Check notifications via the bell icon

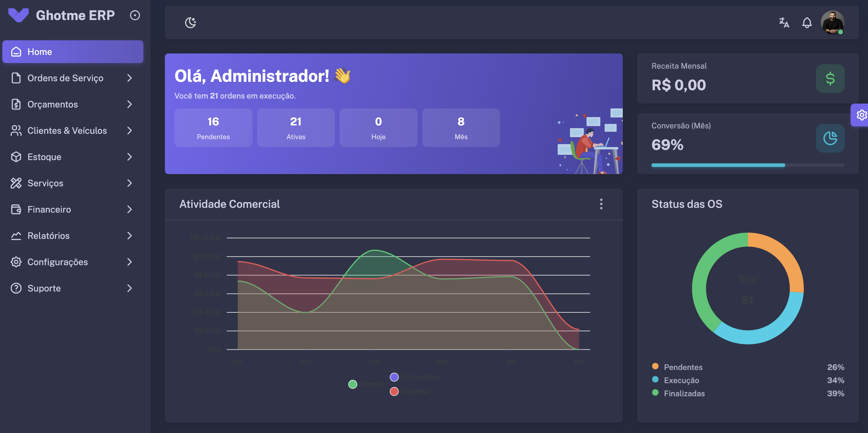[807, 23]
